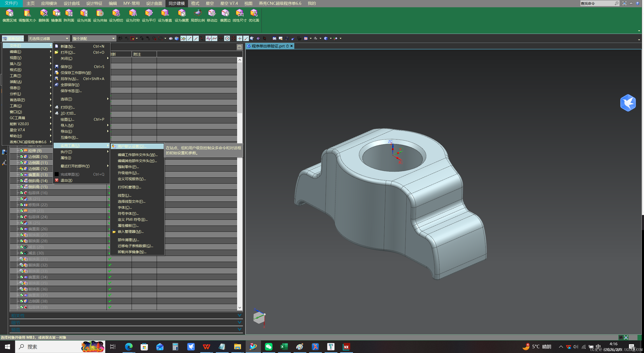Toggle checkbox for 倒斜角 (15) feature
This screenshot has height=353, width=644.
coord(22,187)
